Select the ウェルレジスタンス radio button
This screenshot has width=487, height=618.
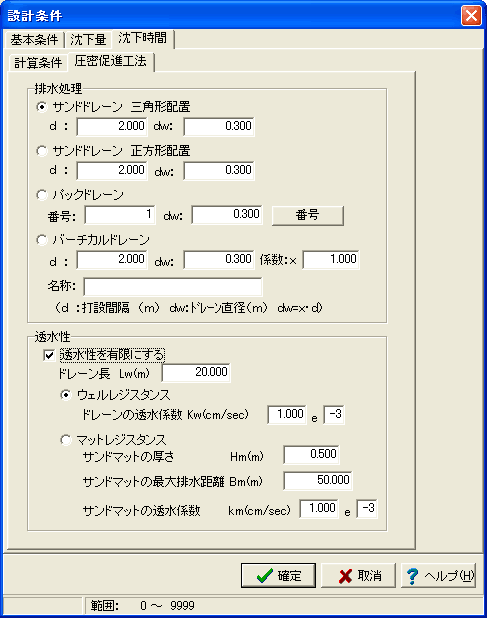[x=66, y=395]
